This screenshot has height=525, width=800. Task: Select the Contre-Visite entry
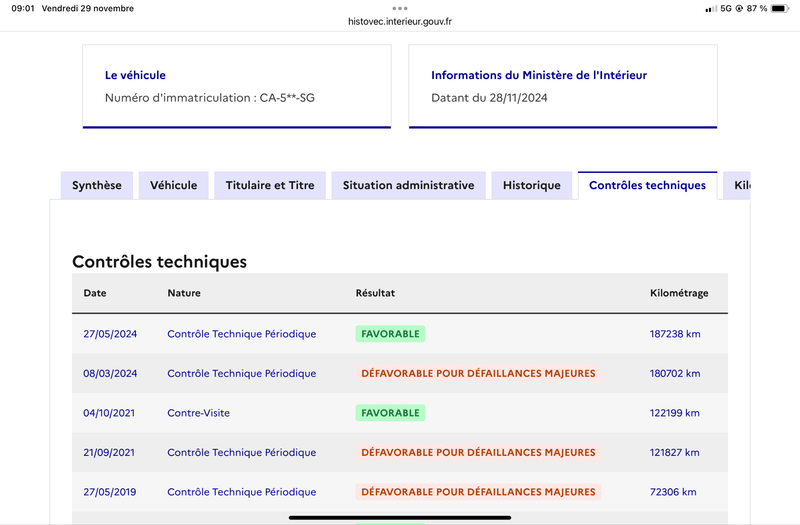coord(198,413)
